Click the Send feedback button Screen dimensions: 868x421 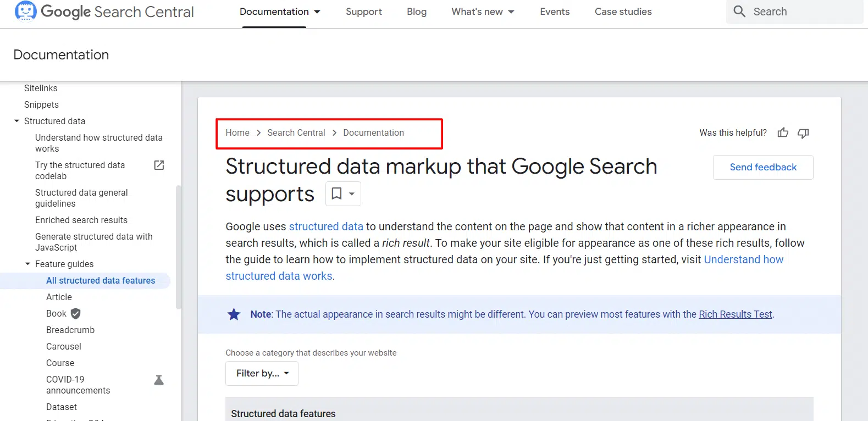763,167
